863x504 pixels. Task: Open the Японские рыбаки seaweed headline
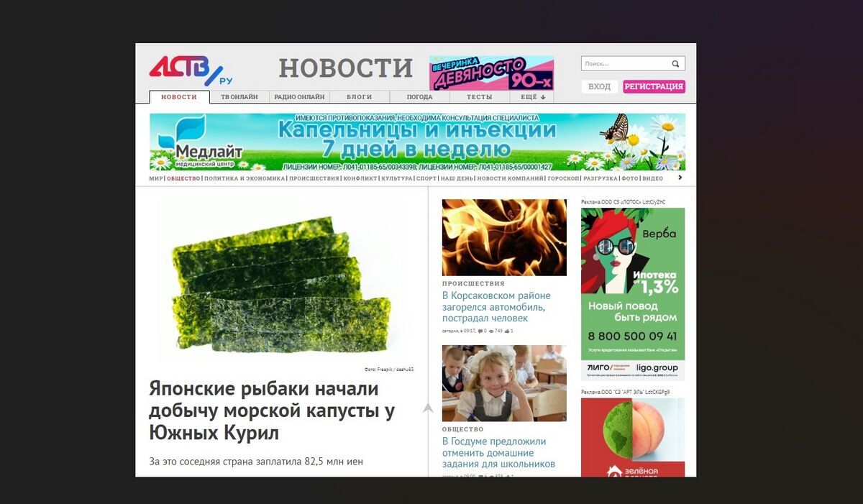coord(272,411)
